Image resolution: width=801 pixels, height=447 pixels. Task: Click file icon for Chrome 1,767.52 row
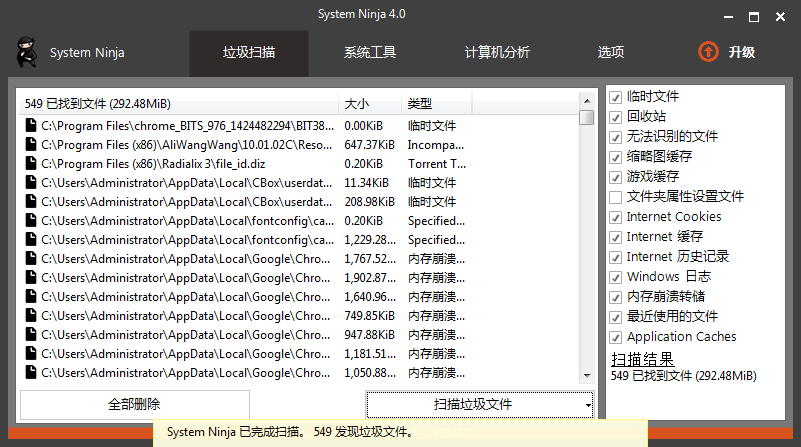click(31, 258)
